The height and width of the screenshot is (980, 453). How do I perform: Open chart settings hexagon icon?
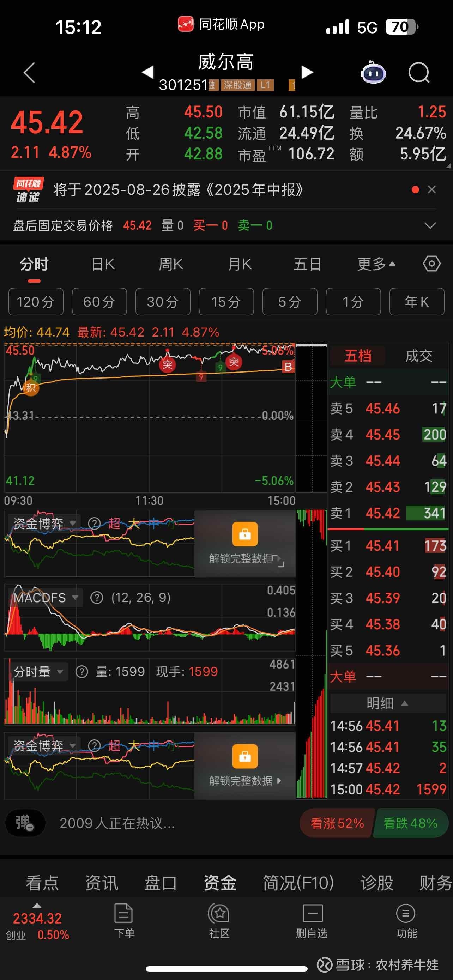click(432, 264)
